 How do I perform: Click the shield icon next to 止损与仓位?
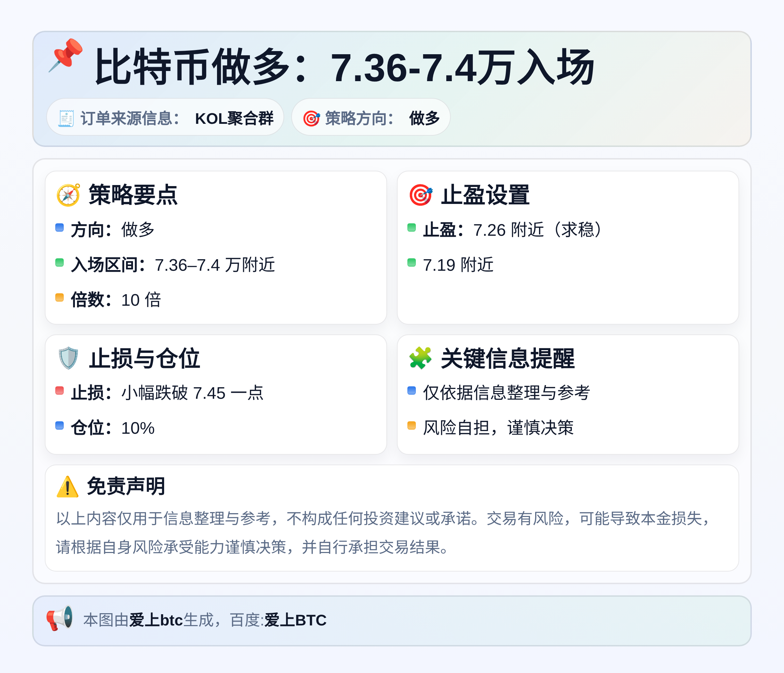click(69, 358)
